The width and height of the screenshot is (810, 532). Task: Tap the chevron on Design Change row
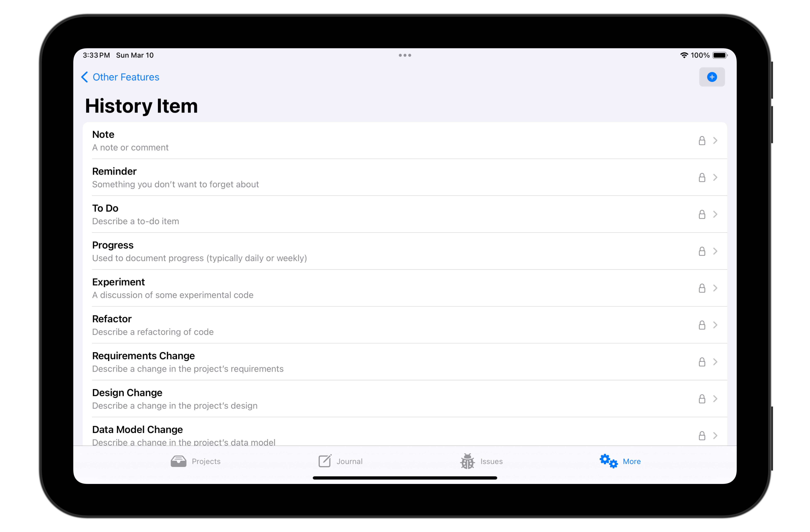coord(715,398)
